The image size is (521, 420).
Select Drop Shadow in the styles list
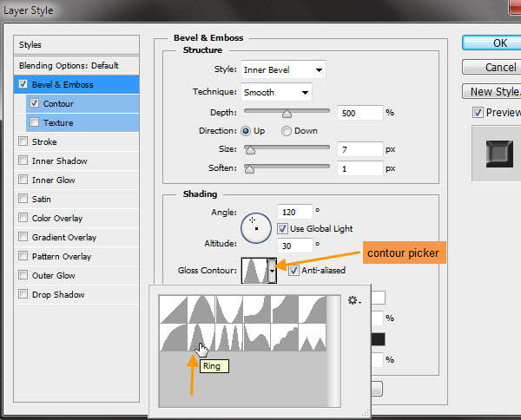[x=58, y=294]
